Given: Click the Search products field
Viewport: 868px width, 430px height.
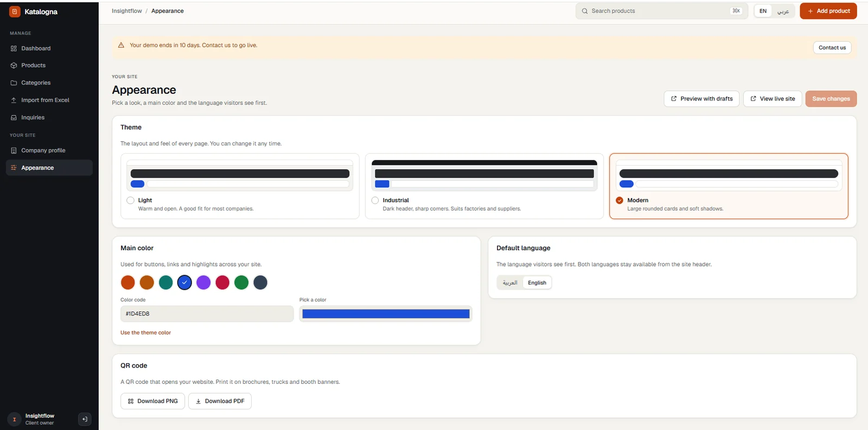Looking at the screenshot, I should tap(662, 11).
